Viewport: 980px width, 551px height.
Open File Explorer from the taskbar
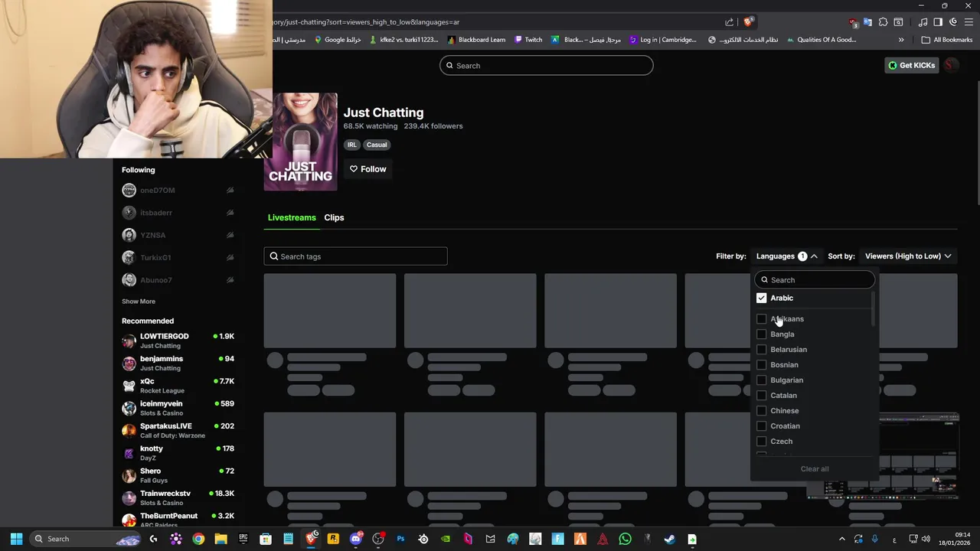[x=220, y=539]
